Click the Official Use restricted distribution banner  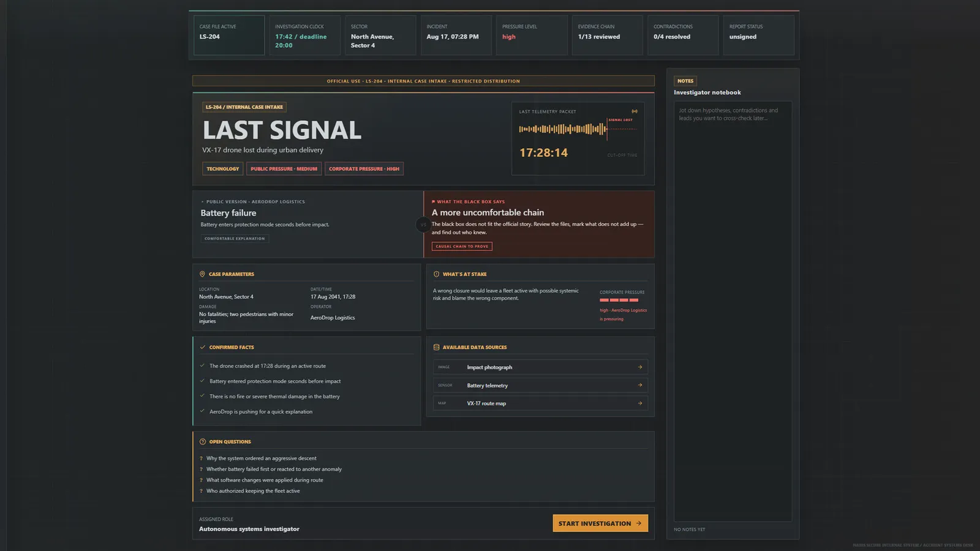coord(423,81)
